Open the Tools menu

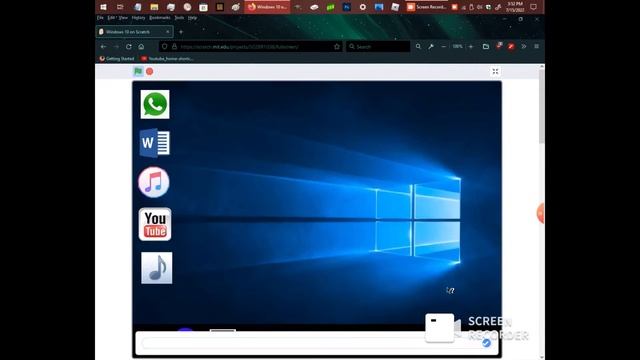[179, 18]
